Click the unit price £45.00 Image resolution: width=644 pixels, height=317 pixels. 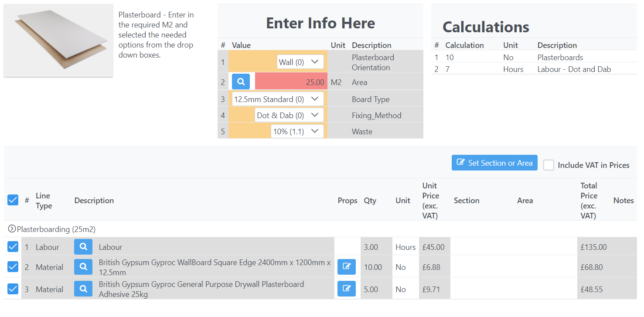[x=433, y=247]
